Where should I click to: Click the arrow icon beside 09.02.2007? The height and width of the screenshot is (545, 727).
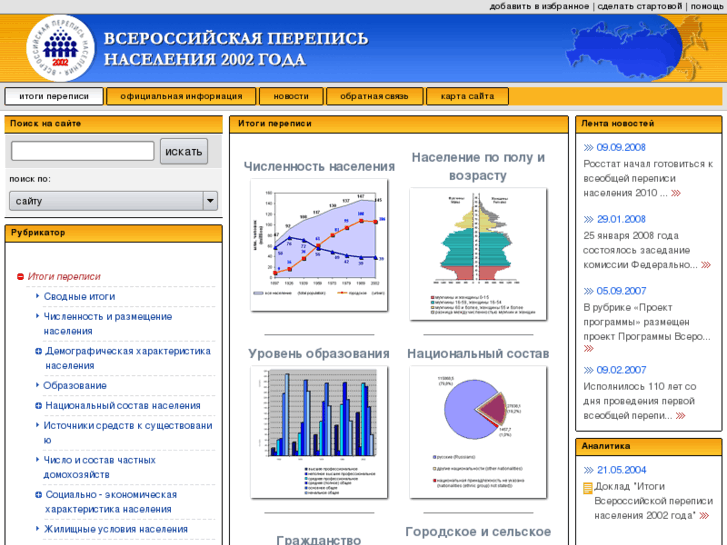click(x=588, y=370)
